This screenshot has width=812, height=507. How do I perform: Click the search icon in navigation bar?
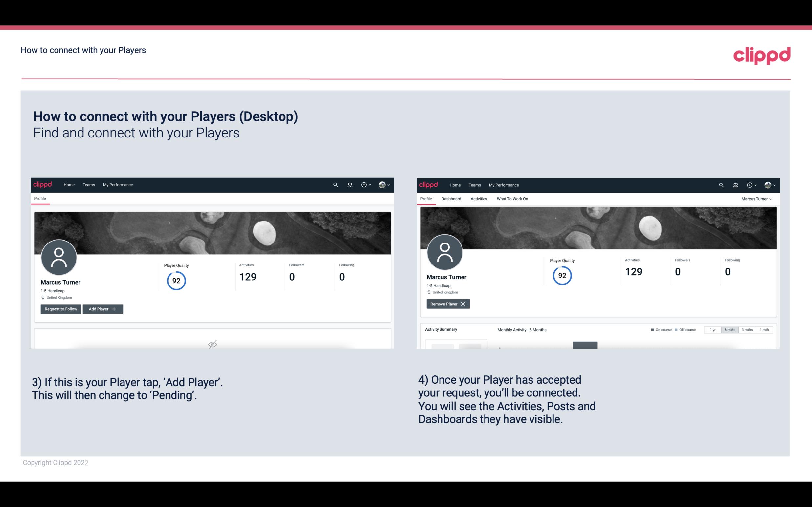point(335,184)
